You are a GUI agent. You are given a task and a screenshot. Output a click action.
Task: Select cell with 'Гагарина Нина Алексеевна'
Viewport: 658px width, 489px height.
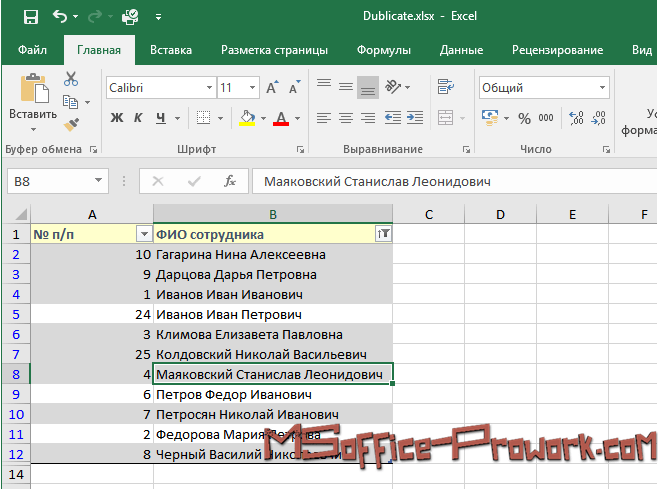click(272, 254)
